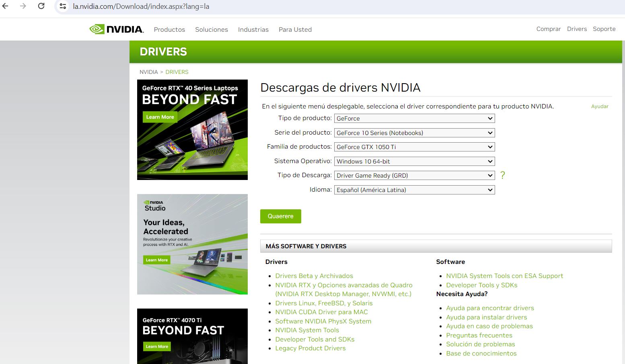This screenshot has width=625, height=364.
Task: Click Learn More on RTX 40 Laptops banner
Action: [160, 117]
